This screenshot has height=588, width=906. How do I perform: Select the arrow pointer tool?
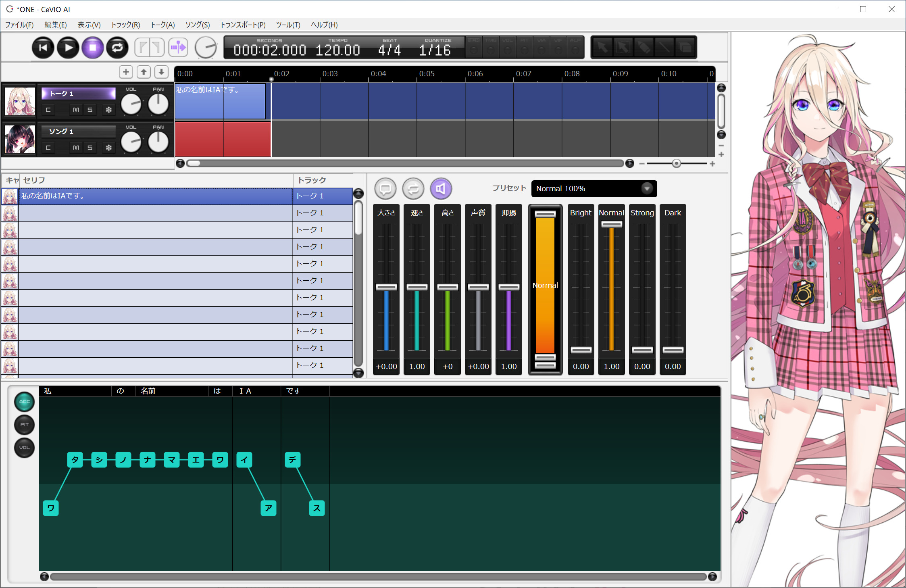tap(603, 48)
